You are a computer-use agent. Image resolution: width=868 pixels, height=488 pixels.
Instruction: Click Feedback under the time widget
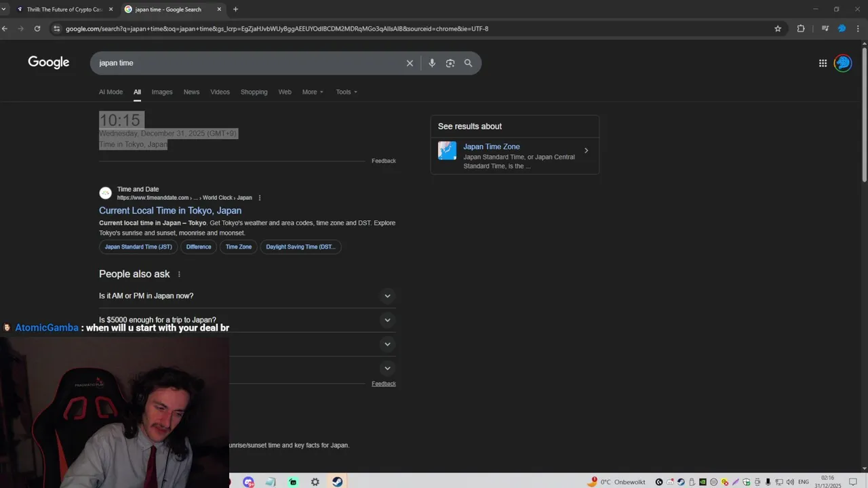[x=384, y=161]
